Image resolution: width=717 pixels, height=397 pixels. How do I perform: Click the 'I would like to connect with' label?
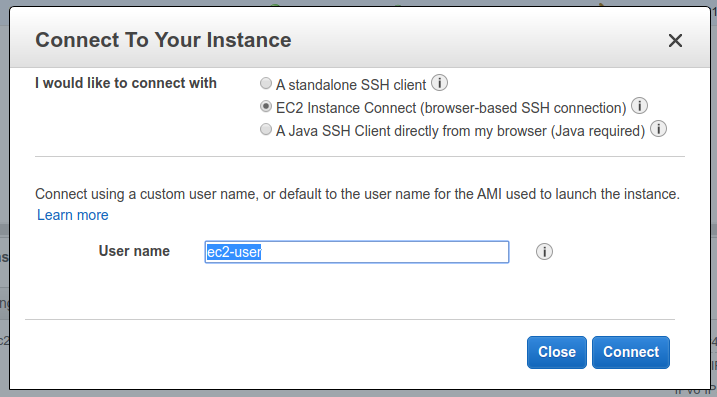tap(126, 83)
